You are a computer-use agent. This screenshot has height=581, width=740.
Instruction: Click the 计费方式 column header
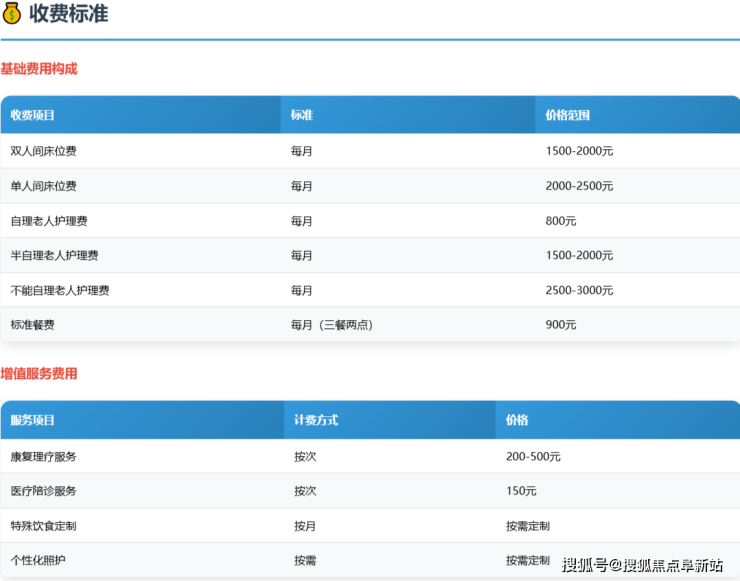(316, 420)
